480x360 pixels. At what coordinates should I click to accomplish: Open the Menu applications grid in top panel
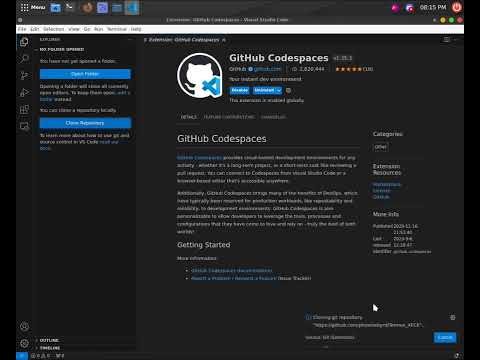[x=33, y=7]
